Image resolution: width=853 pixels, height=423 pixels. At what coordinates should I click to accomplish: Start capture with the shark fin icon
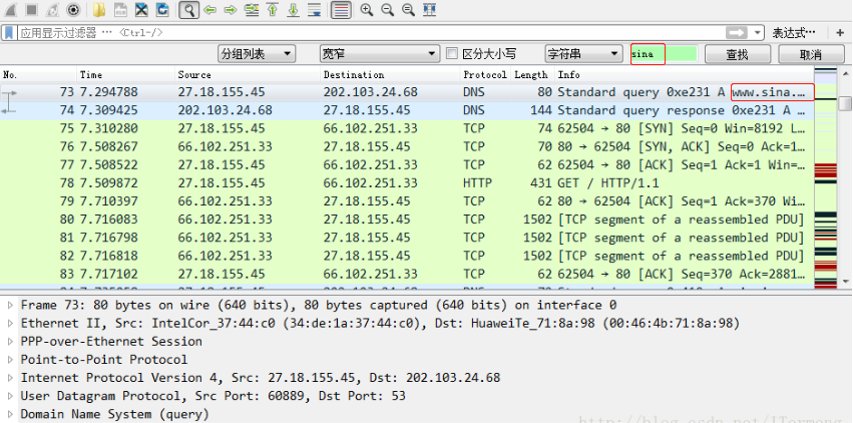pyautogui.click(x=10, y=10)
